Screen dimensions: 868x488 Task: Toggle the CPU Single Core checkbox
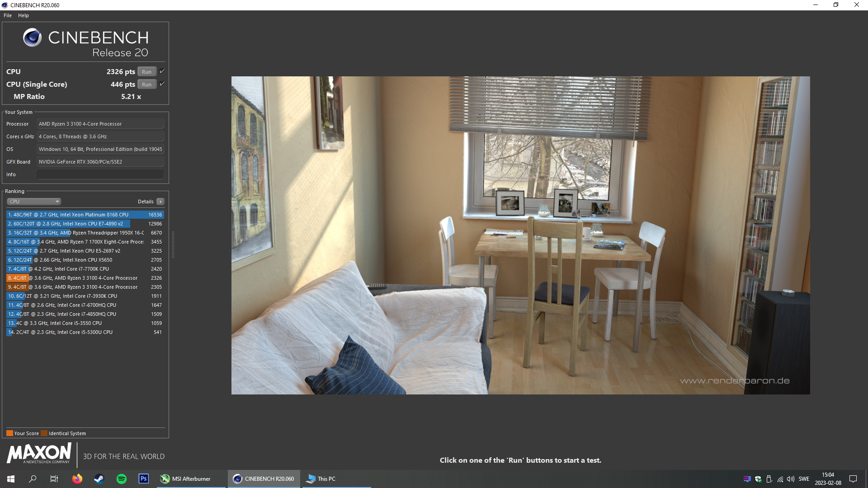pyautogui.click(x=162, y=84)
